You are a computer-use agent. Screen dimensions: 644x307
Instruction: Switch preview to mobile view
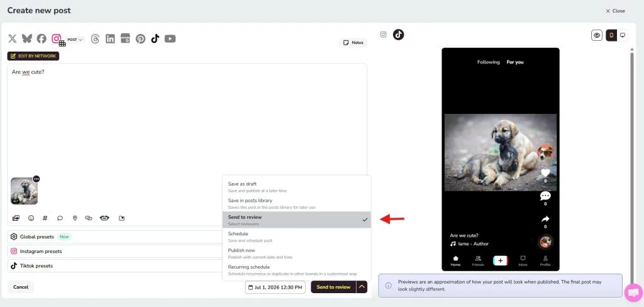[611, 35]
